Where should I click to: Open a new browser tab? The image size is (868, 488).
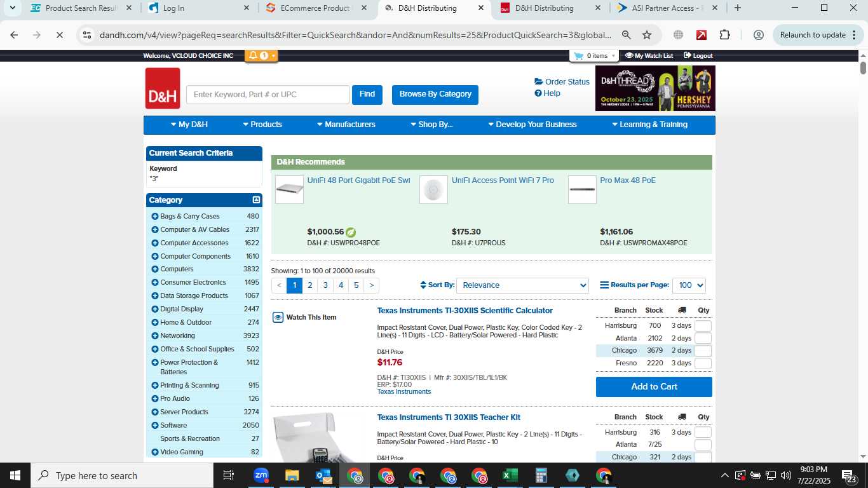(737, 8)
